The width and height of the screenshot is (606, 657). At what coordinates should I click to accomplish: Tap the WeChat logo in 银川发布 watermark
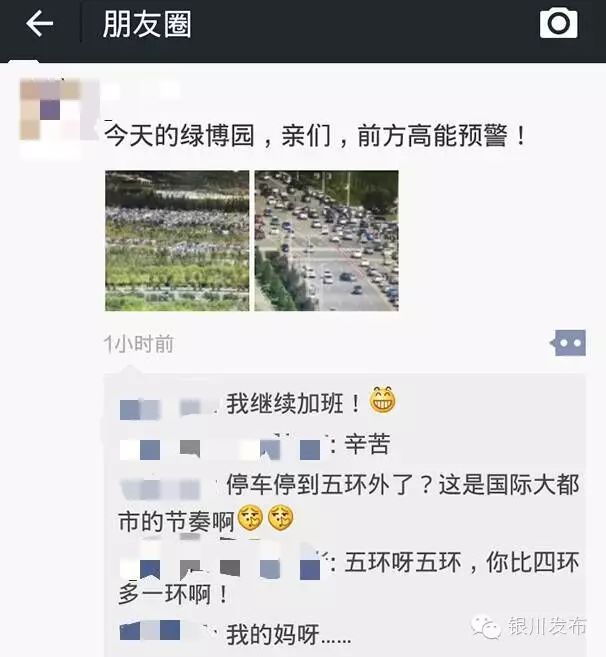click(486, 627)
